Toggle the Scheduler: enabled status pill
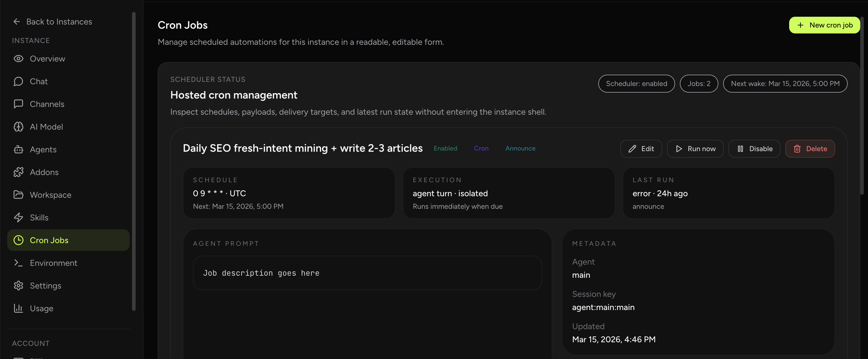The height and width of the screenshot is (359, 868). [x=636, y=84]
